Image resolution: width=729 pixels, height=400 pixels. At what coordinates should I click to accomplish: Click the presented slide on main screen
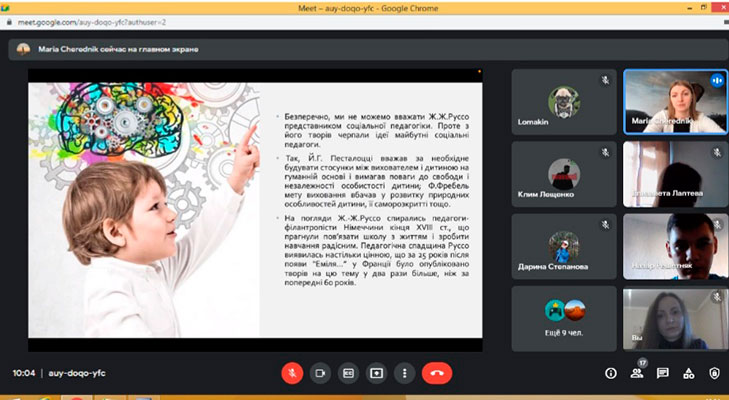point(255,210)
